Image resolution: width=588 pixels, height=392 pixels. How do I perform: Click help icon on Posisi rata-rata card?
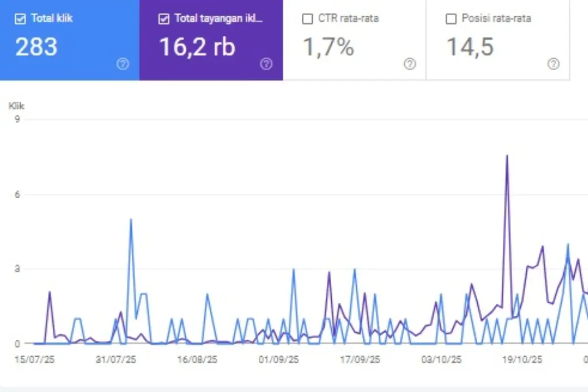coord(553,64)
